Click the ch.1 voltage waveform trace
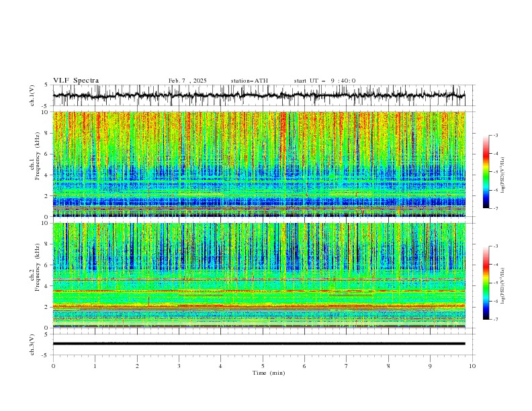 point(259,95)
